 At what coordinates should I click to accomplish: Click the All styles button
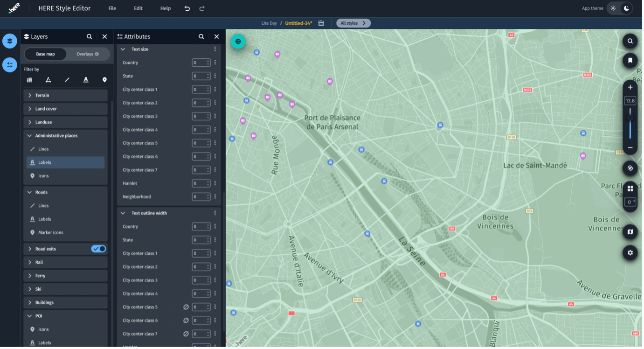pyautogui.click(x=353, y=23)
